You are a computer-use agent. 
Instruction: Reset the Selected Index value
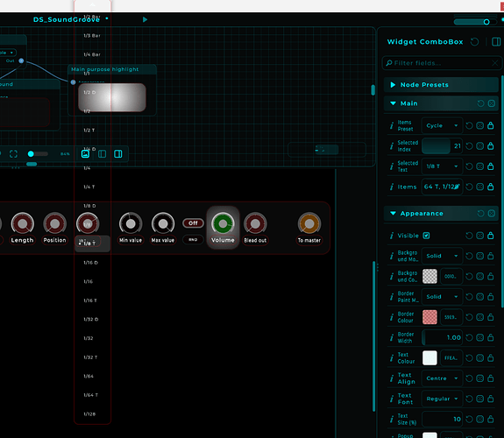click(x=469, y=146)
